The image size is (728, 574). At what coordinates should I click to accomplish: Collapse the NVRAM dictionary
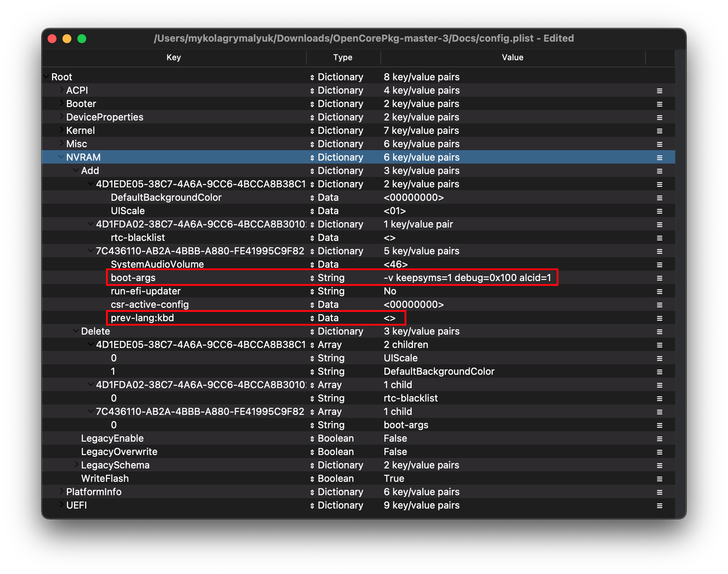coord(61,157)
